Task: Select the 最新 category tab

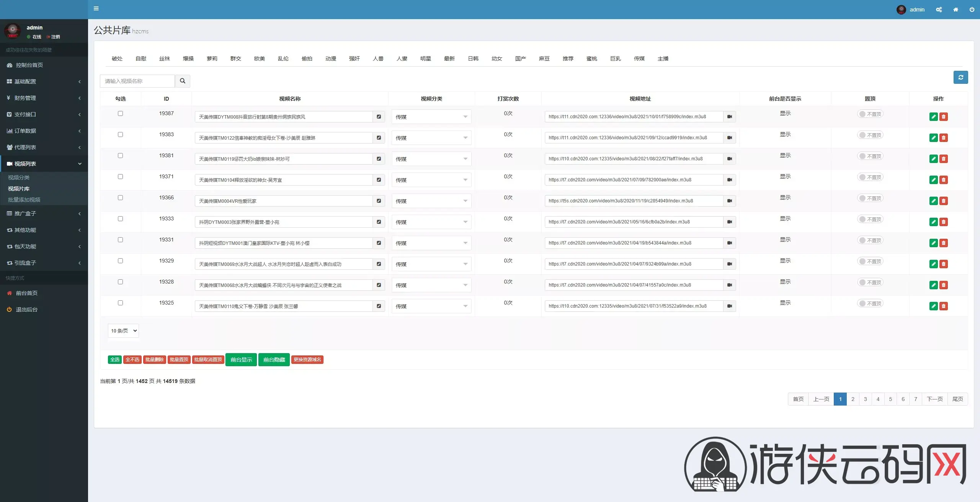Action: pyautogui.click(x=449, y=59)
